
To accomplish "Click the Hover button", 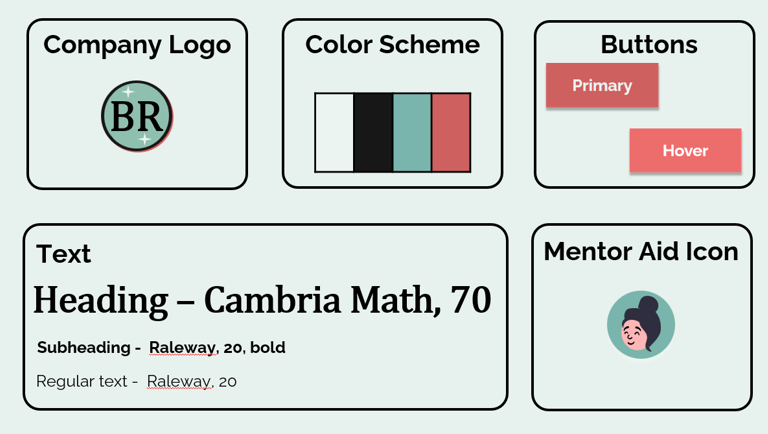I will (x=685, y=150).
